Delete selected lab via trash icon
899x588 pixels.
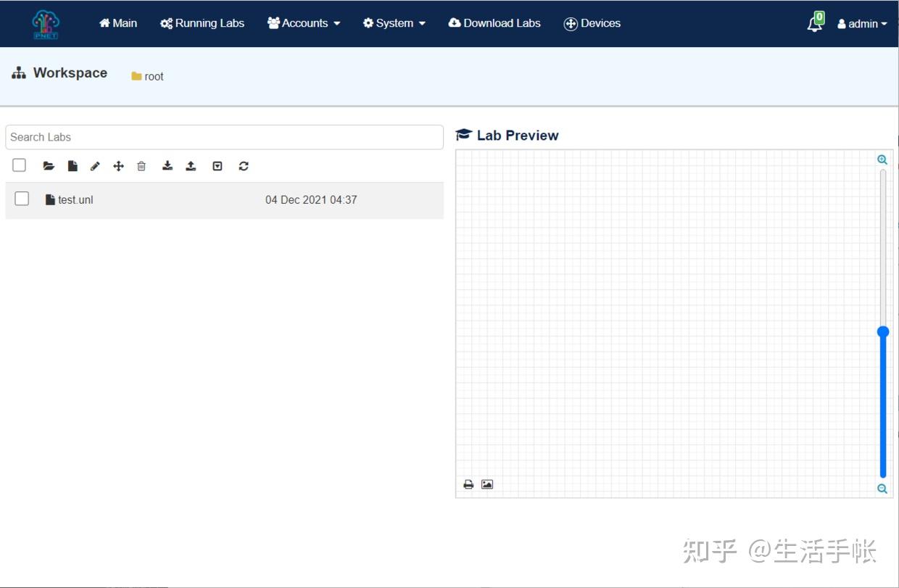[141, 165]
